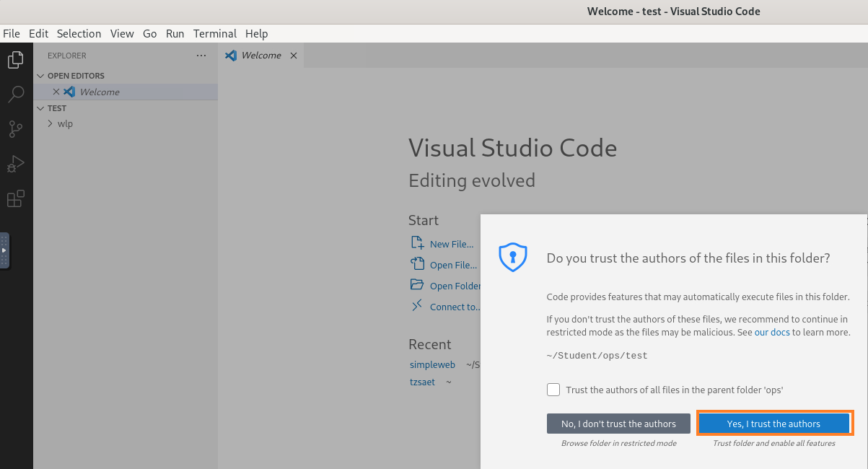Collapse the Open Editors section

40,76
